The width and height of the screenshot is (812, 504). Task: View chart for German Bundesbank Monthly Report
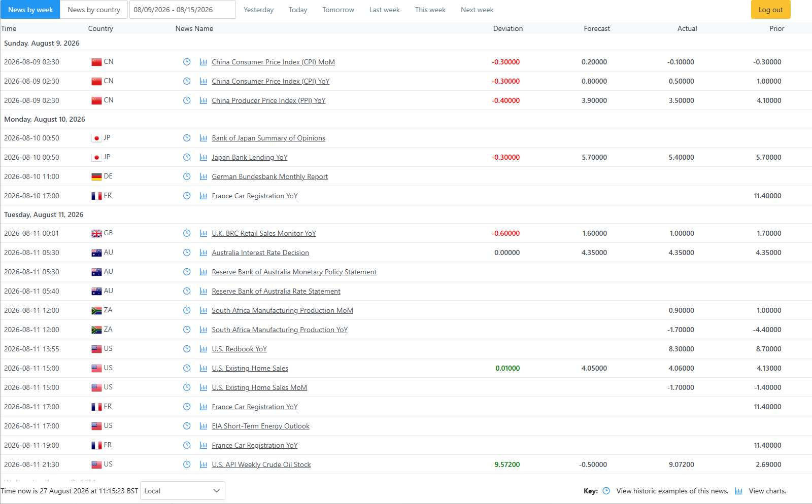(204, 176)
